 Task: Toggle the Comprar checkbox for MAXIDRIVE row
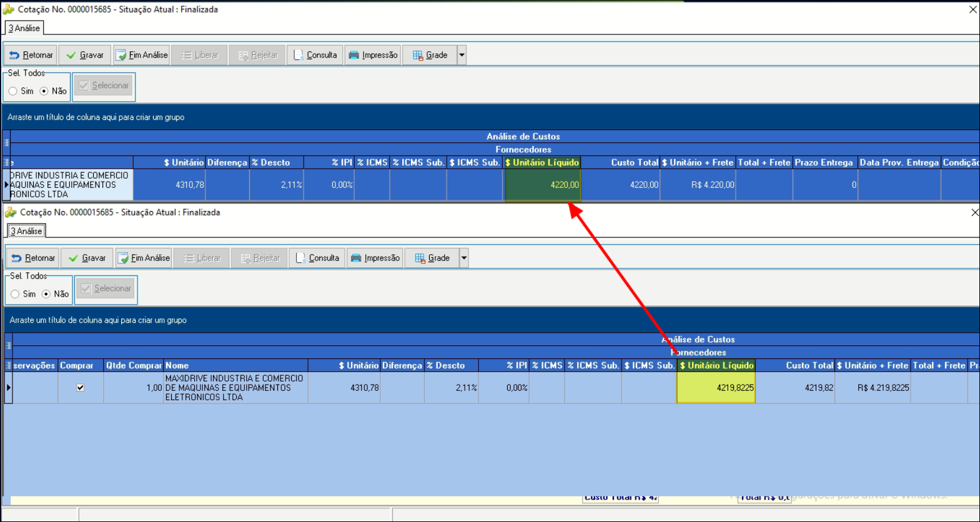click(81, 388)
